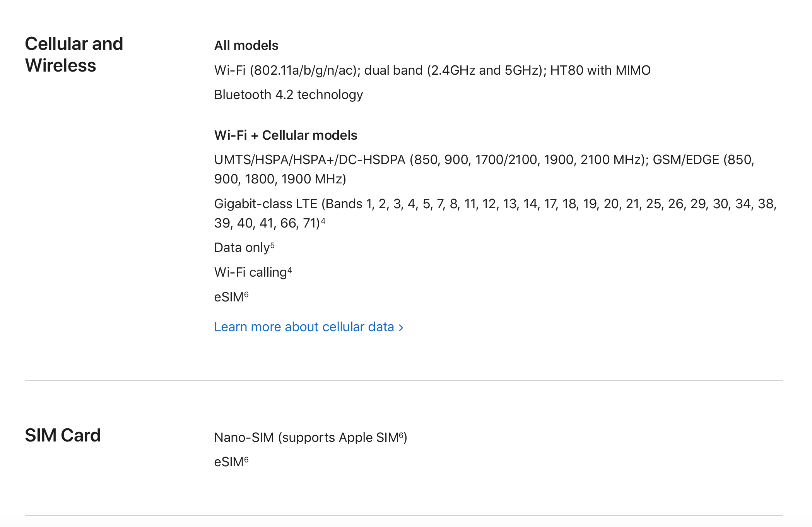Click the eSIM text in SIM Card section
The height and width of the screenshot is (527, 812).
(x=229, y=462)
